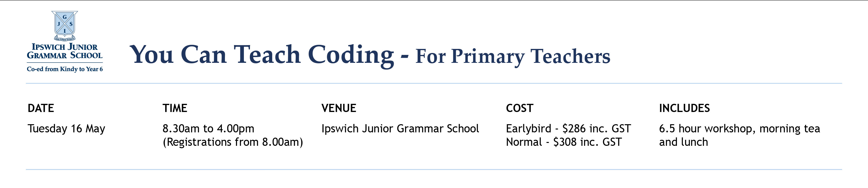Image resolution: width=868 pixels, height=188 pixels.
Task: Select the Normal $308 inc. GST price
Action: (x=564, y=142)
